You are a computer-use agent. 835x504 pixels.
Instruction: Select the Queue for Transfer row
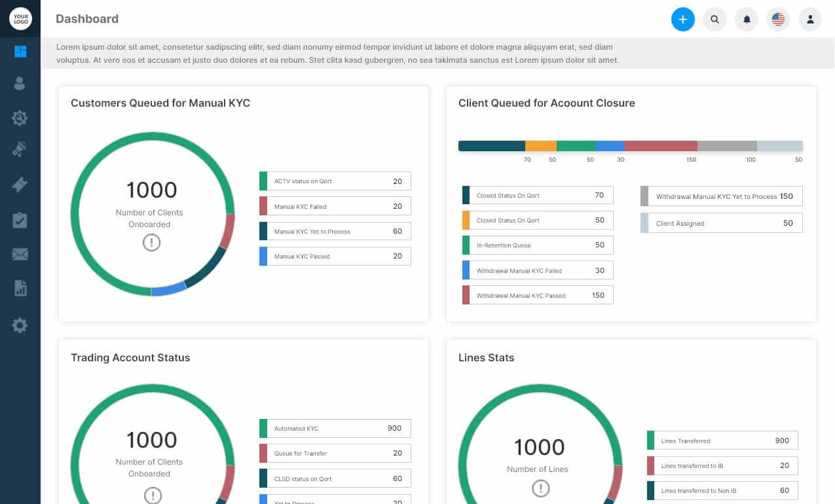pyautogui.click(x=335, y=453)
